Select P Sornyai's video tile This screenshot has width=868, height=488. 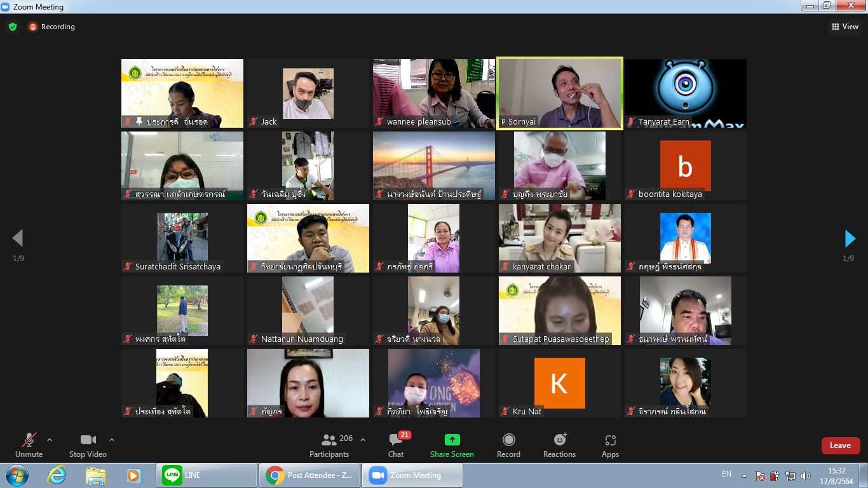[x=559, y=93]
